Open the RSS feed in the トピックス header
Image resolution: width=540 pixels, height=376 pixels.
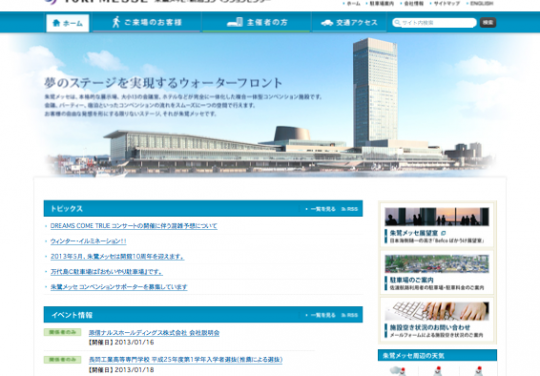350,209
